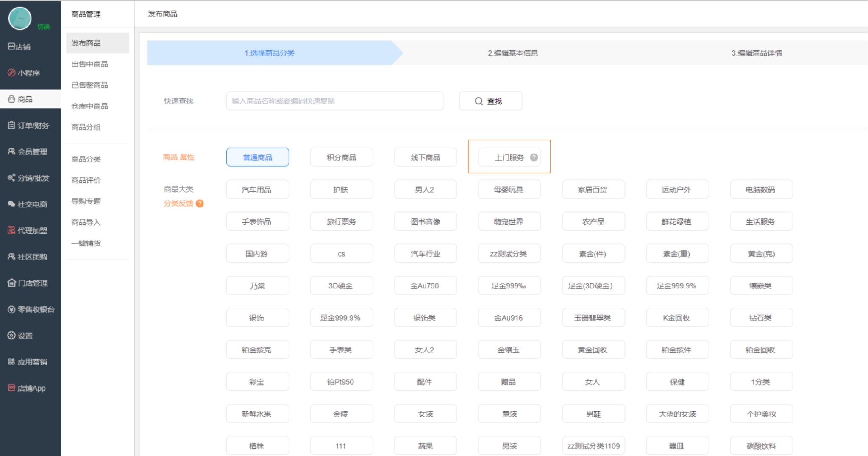Choose the 黄金回收 category

(593, 350)
